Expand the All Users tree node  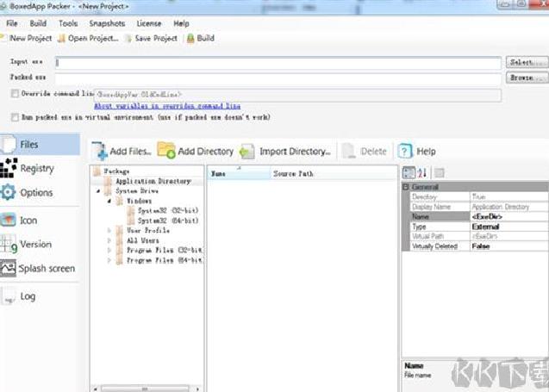[109, 240]
